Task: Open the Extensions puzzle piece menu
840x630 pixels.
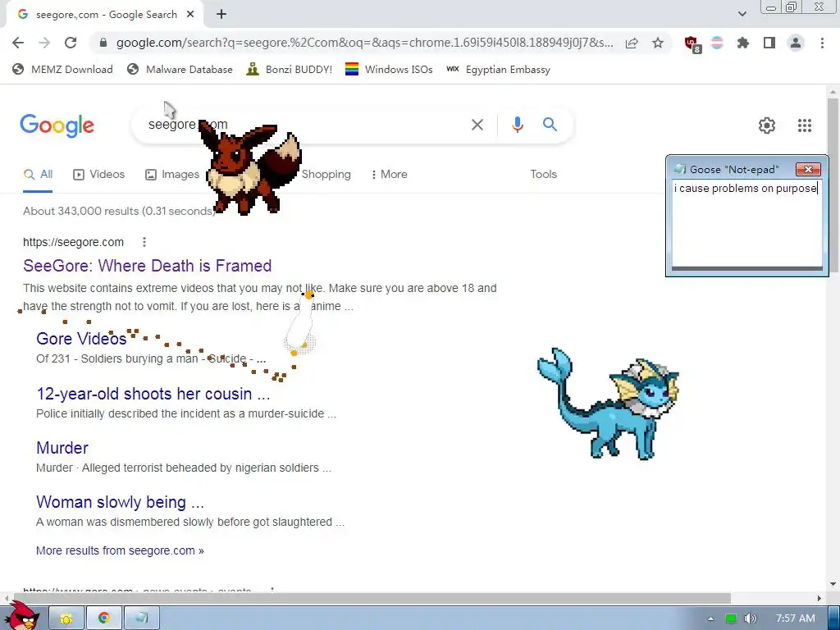Action: tap(743, 43)
